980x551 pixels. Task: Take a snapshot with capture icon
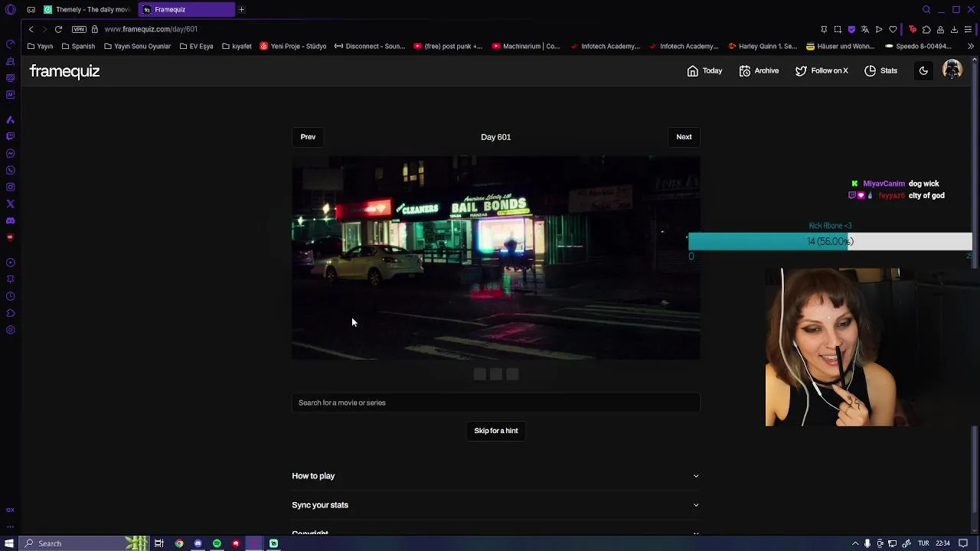point(838,29)
